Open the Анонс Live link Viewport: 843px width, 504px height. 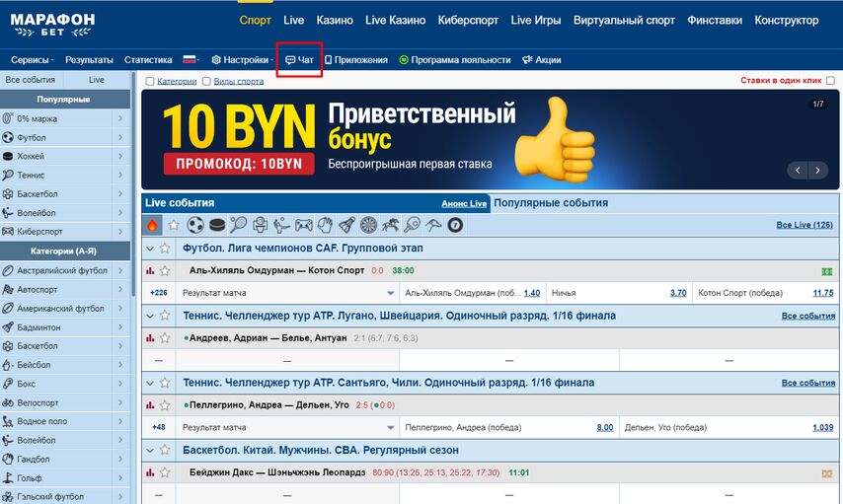[x=464, y=203]
